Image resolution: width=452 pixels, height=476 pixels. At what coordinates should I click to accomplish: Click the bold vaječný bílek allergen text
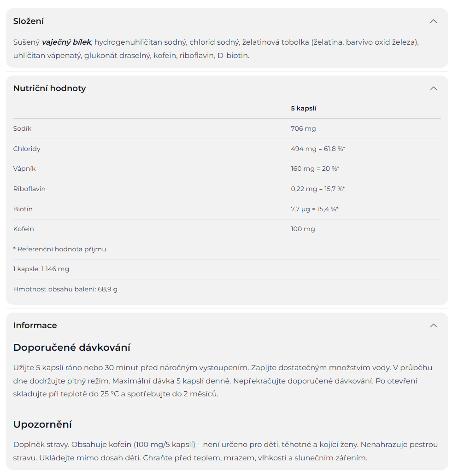tap(66, 42)
